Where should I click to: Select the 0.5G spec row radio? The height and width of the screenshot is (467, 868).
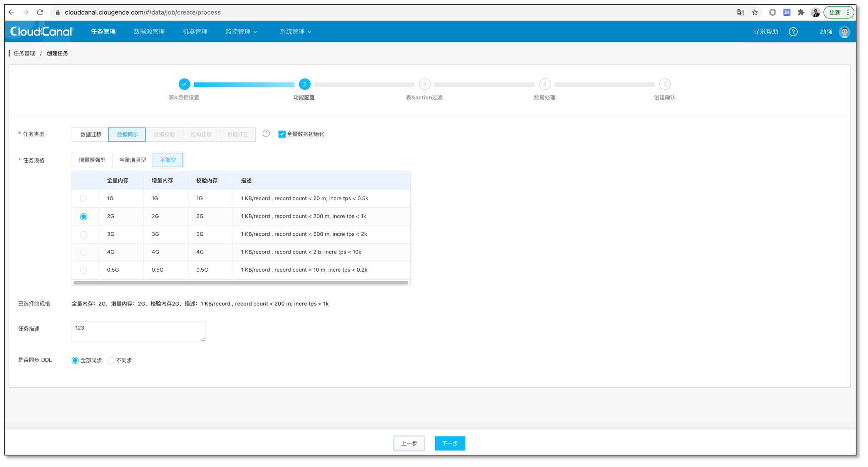pyautogui.click(x=84, y=270)
